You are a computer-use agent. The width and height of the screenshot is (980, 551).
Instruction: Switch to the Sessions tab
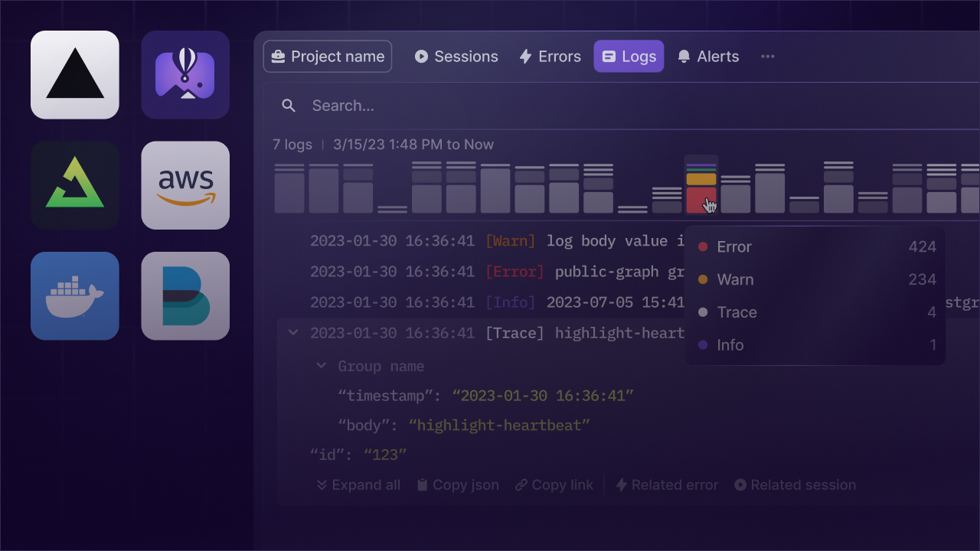[456, 56]
